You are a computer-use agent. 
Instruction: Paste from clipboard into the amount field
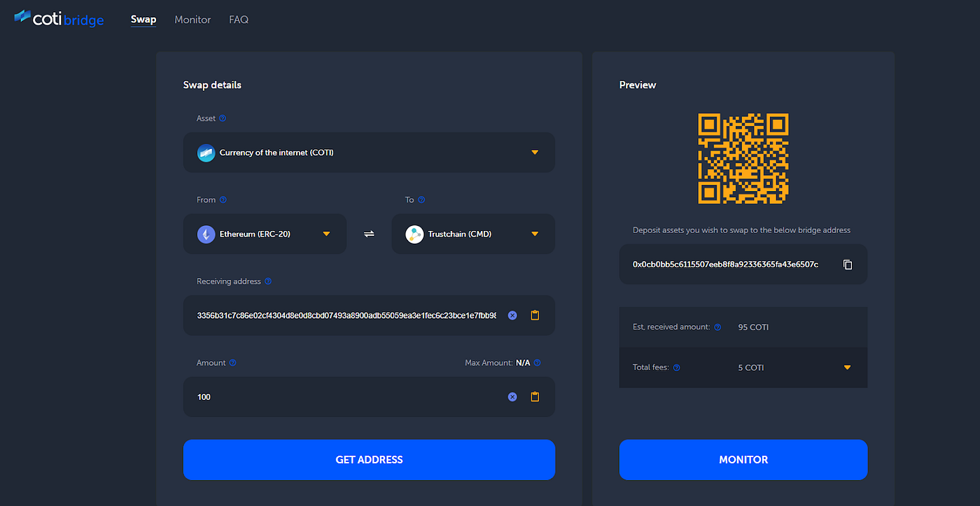(535, 396)
